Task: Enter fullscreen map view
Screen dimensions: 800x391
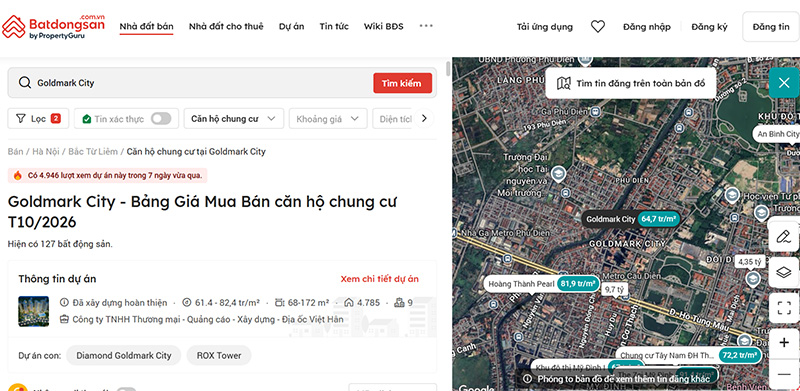Action: [x=783, y=308]
